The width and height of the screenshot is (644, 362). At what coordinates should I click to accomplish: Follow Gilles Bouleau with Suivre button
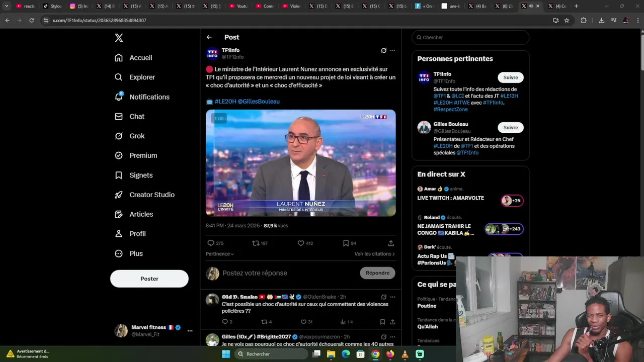[x=511, y=127]
